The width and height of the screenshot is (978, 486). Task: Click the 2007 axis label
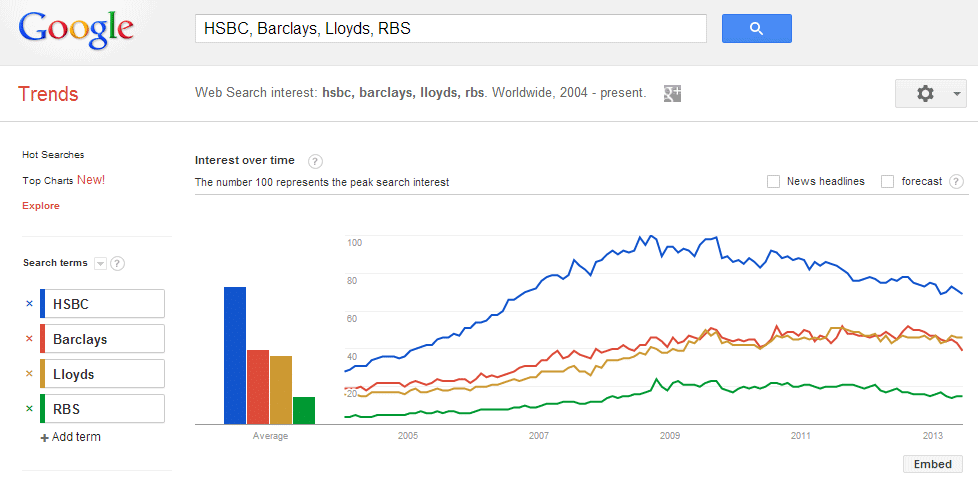(x=538, y=435)
